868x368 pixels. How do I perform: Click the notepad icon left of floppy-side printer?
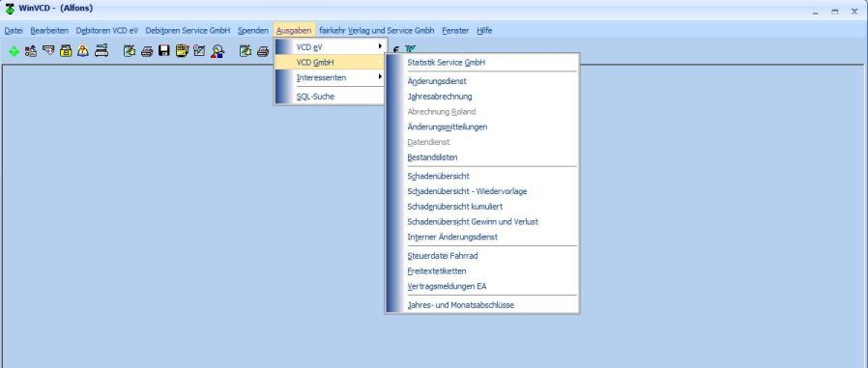coord(130,51)
